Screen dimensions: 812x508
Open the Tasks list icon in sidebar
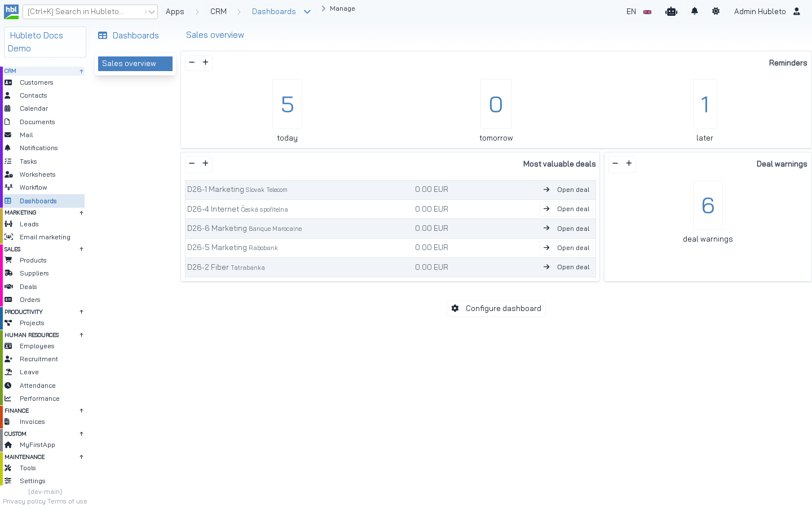(x=8, y=161)
